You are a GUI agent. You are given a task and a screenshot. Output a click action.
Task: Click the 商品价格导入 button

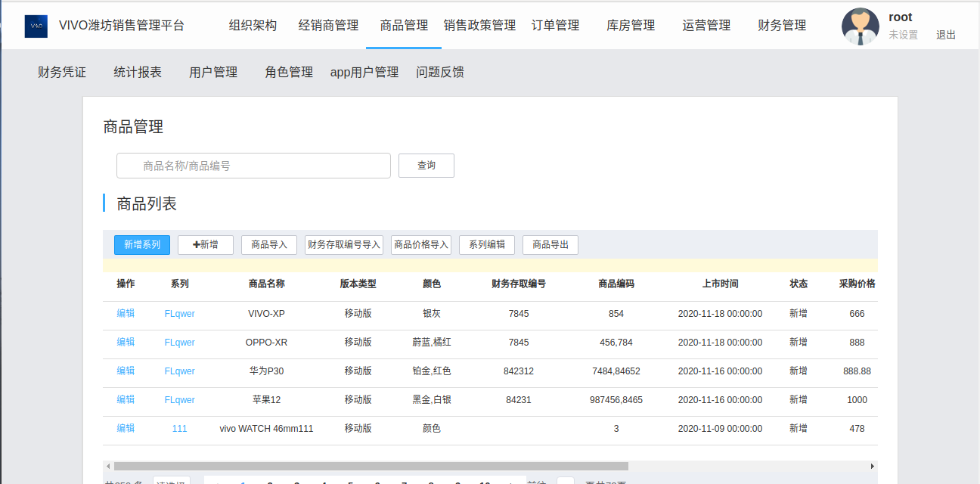(x=421, y=245)
